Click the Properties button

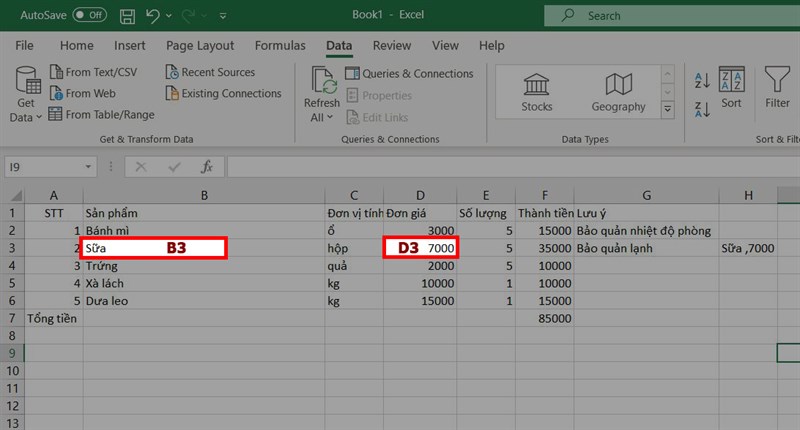[379, 95]
